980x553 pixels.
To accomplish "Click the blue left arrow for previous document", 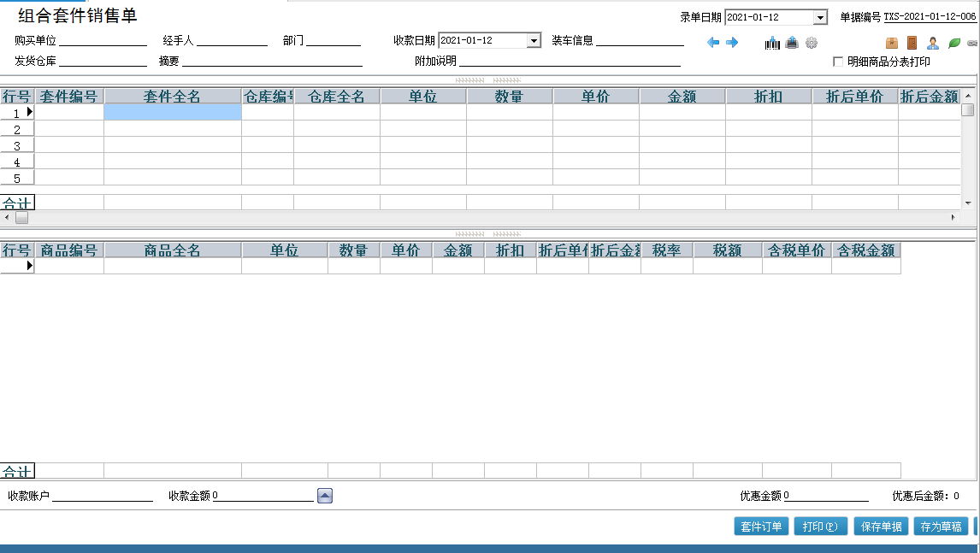I will point(713,43).
